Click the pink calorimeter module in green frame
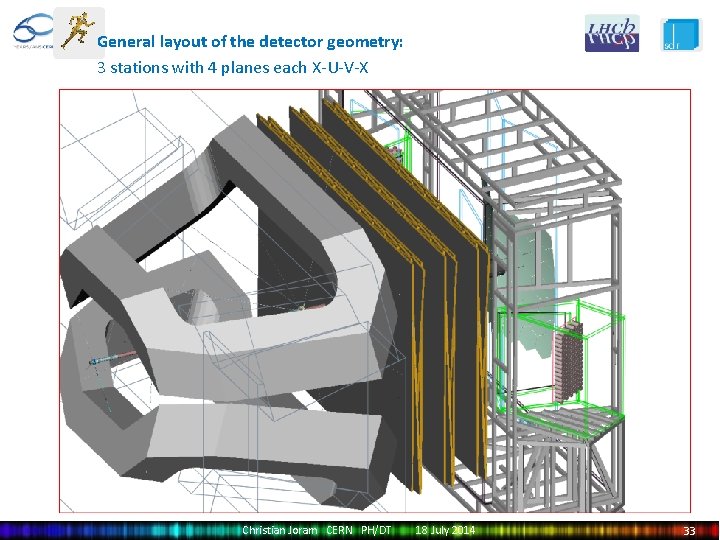 568,361
